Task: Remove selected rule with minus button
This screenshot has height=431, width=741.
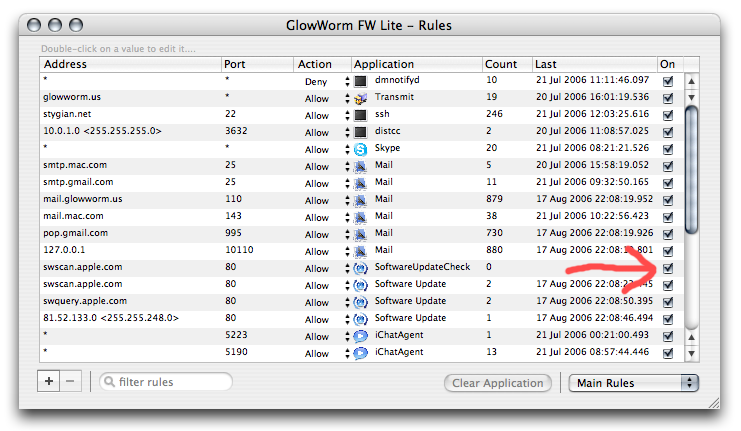Action: click(x=70, y=381)
